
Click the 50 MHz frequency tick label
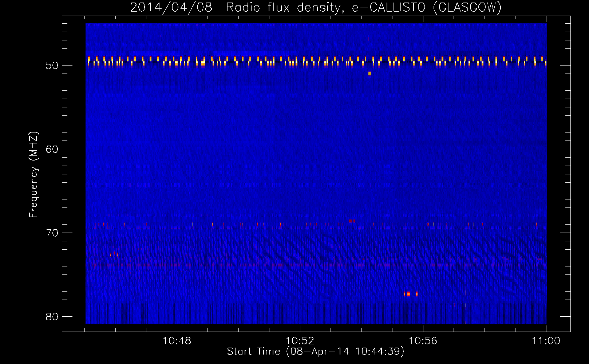[52, 66]
